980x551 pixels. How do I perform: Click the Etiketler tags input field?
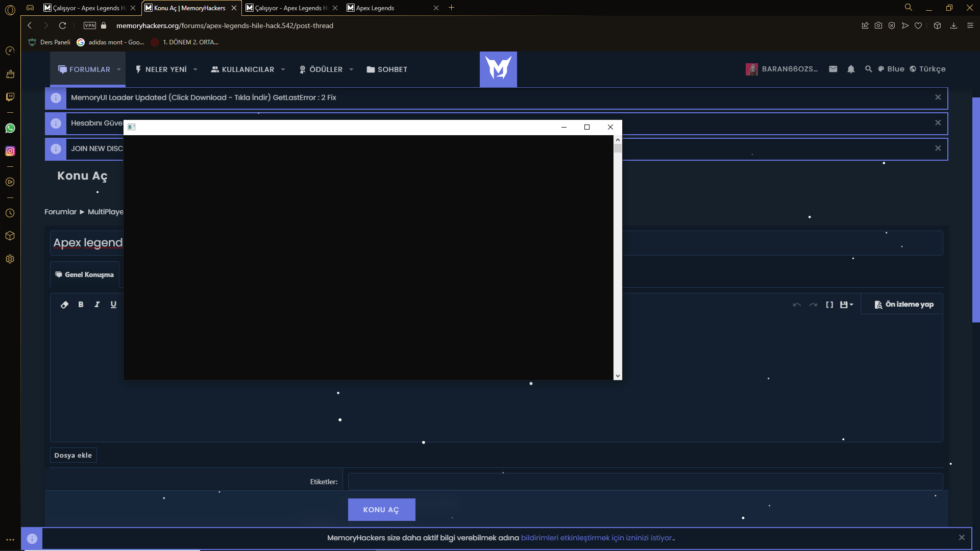pyautogui.click(x=645, y=482)
